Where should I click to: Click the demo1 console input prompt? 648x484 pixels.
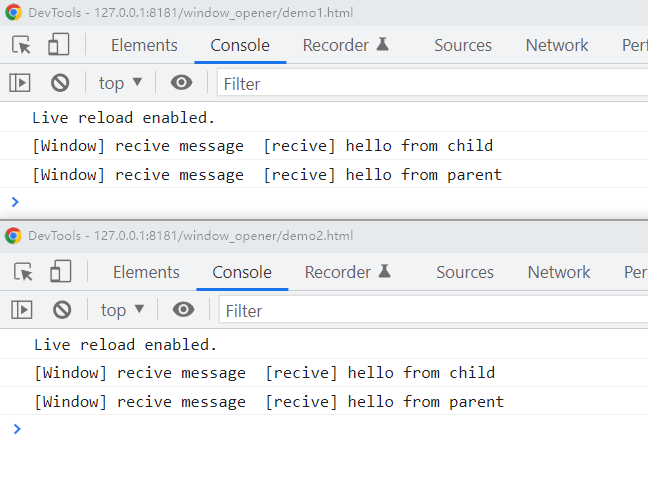300,202
